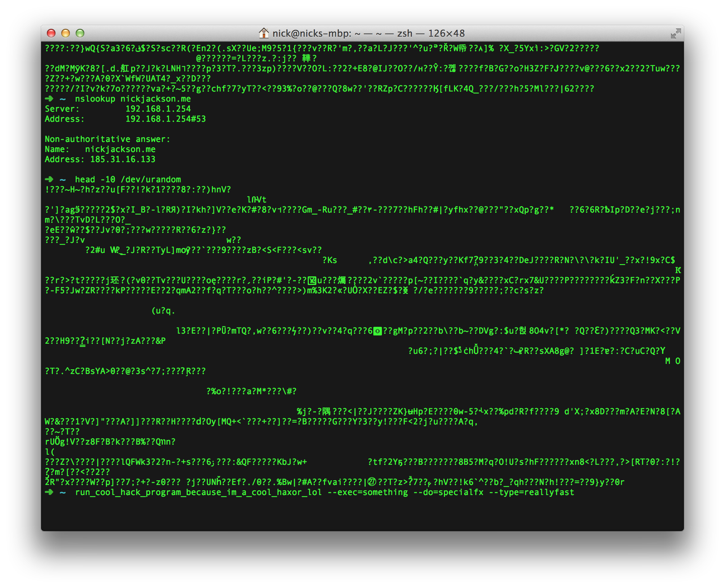Click the --exec=something argument
Image resolution: width=725 pixels, height=588 pixels.
(368, 492)
